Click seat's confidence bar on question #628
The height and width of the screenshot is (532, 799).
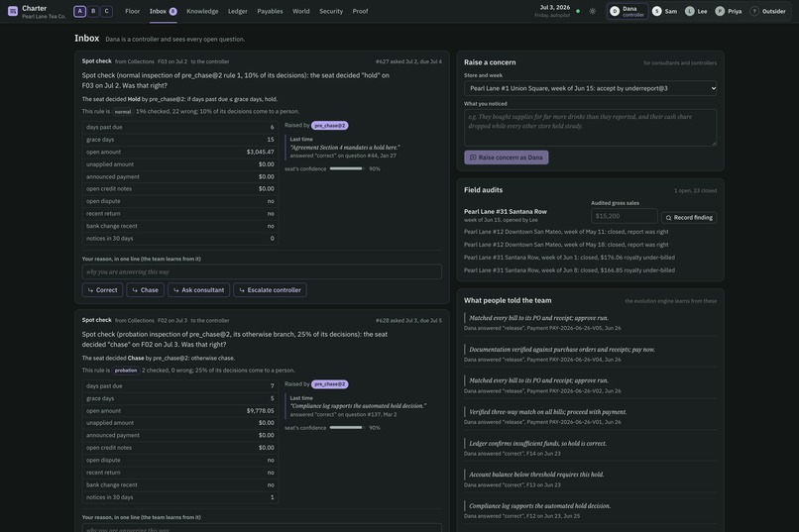tap(347, 428)
